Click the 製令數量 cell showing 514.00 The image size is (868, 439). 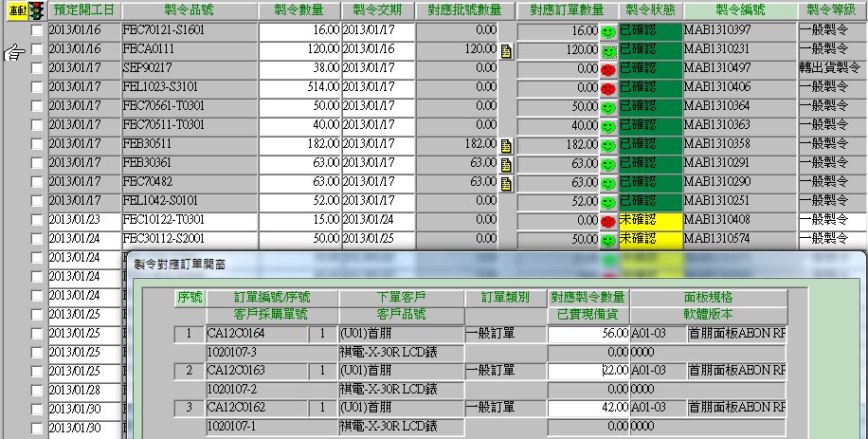coord(298,87)
